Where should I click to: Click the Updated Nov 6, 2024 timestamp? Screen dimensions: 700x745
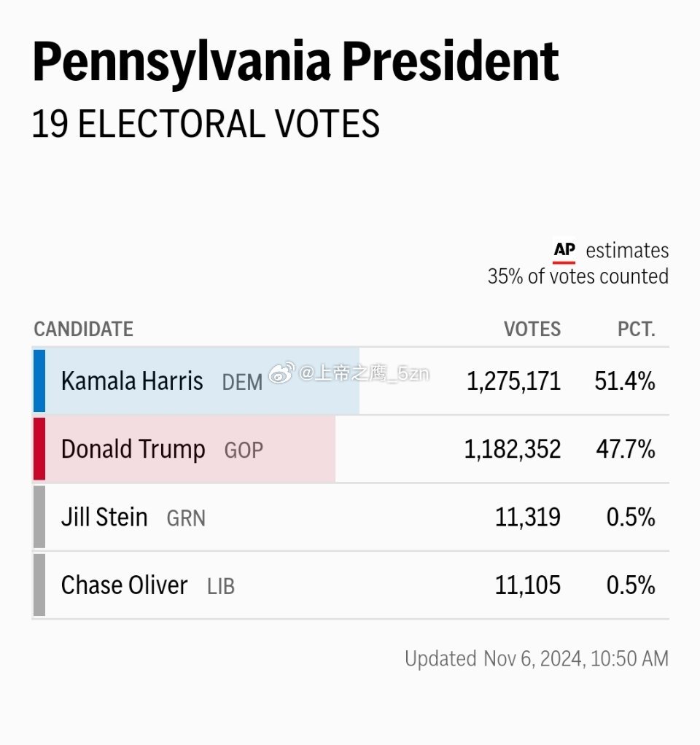537,659
